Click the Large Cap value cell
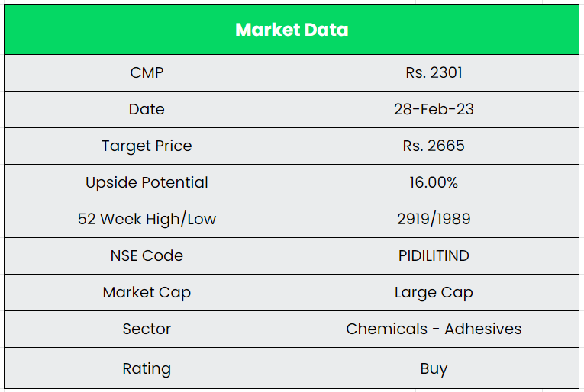The width and height of the screenshot is (584, 392). tap(434, 292)
